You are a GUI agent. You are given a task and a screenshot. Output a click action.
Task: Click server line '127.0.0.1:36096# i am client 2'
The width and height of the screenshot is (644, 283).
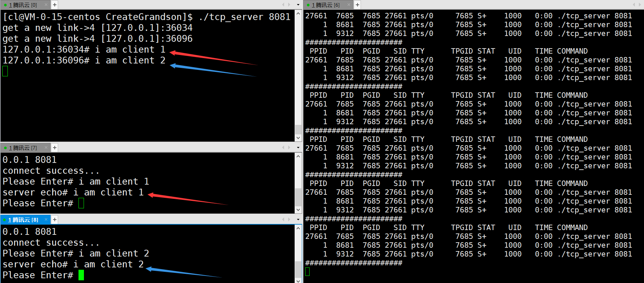coord(84,60)
